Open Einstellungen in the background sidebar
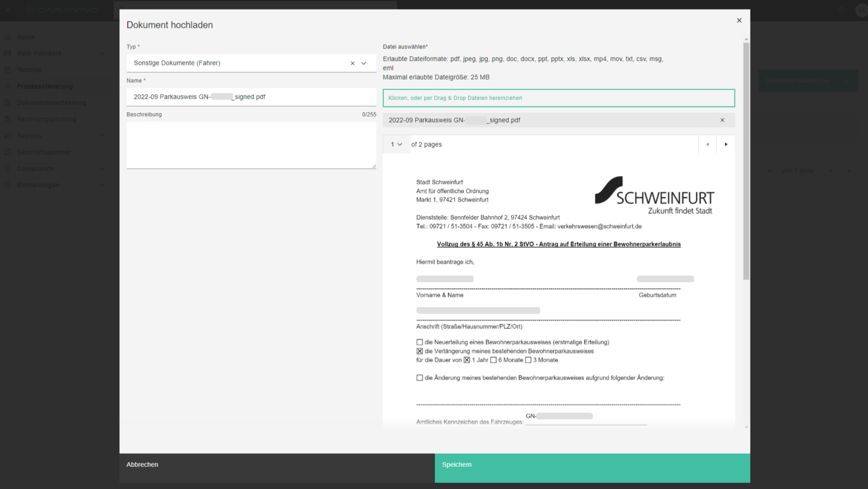The height and width of the screenshot is (489, 868). 38,185
